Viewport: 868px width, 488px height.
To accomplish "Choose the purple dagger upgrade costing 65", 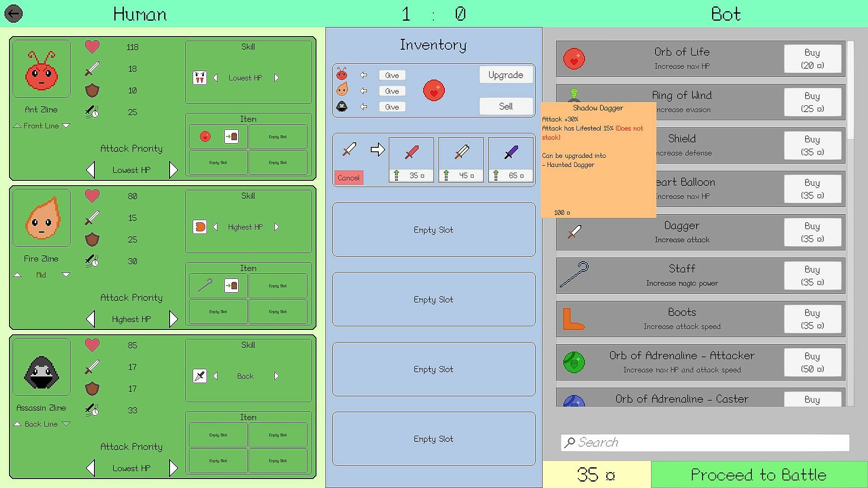I will 510,160.
